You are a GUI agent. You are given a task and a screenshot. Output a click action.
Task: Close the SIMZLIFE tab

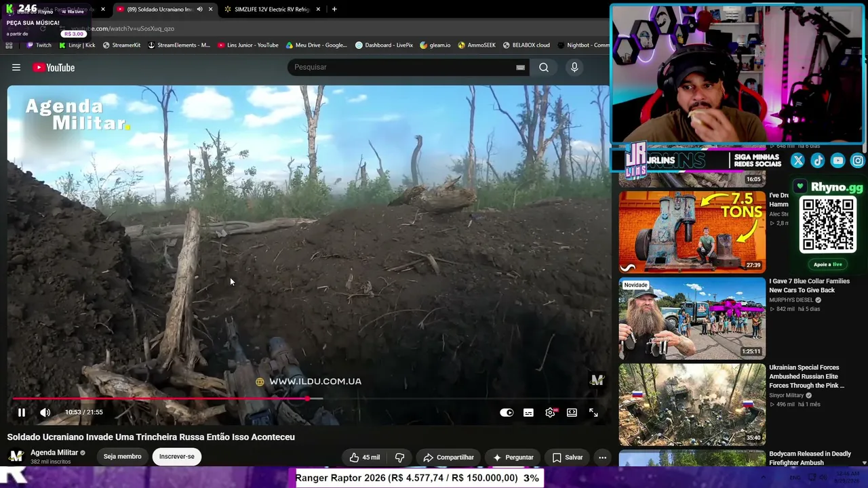317,9
